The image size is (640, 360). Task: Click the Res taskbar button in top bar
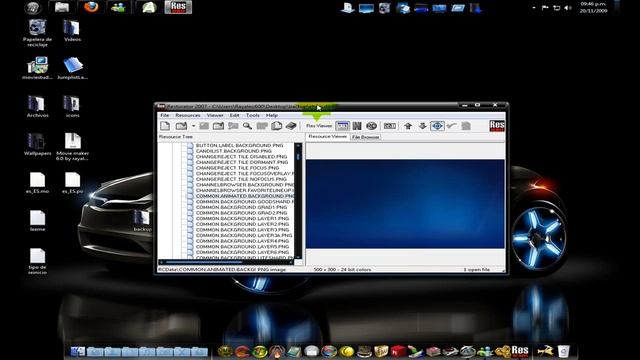178,7
